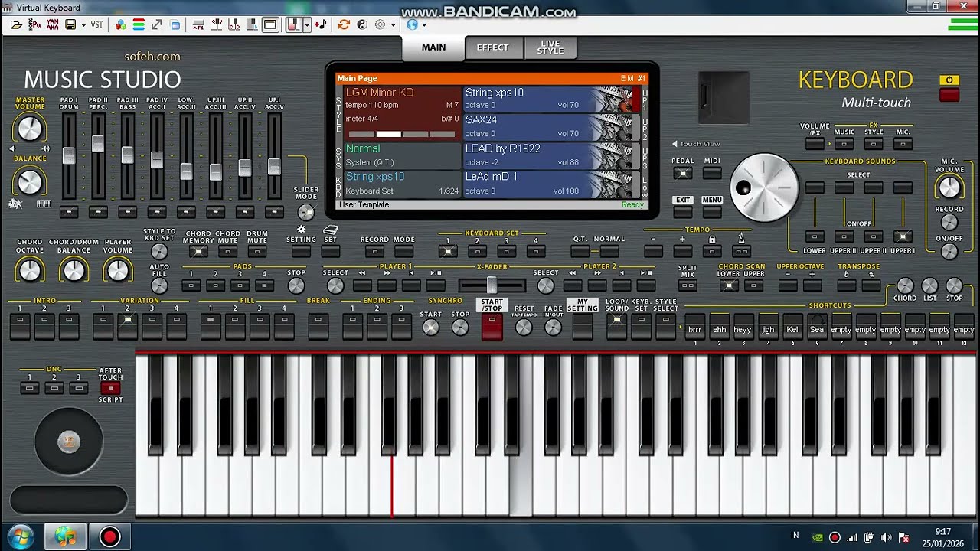Click the My Setting button
This screenshot has height=551, width=980.
coord(582,328)
